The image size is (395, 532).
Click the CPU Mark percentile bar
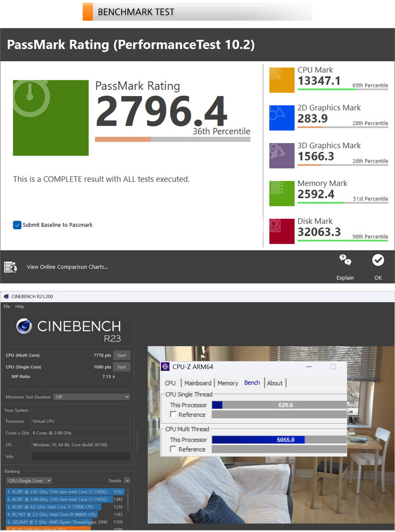pos(343,89)
